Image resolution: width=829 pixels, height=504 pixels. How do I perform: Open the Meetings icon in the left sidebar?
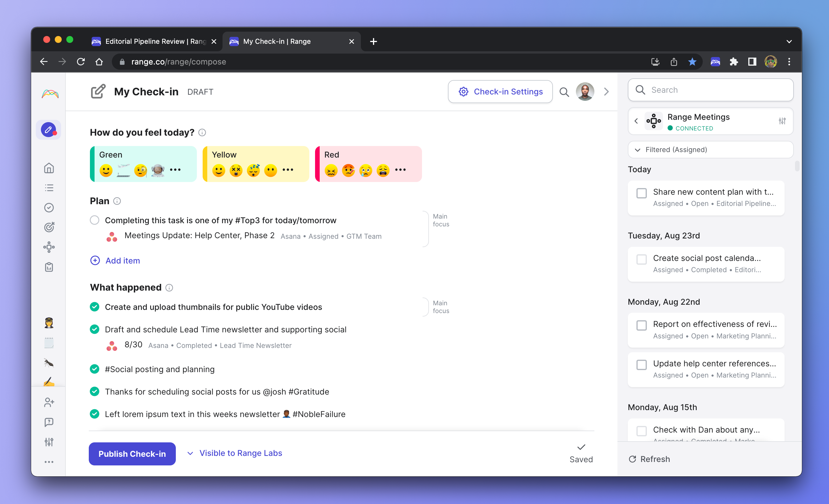coord(49,247)
